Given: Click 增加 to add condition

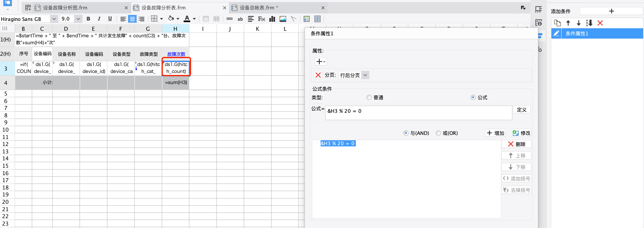Looking at the screenshot, I should (x=495, y=133).
